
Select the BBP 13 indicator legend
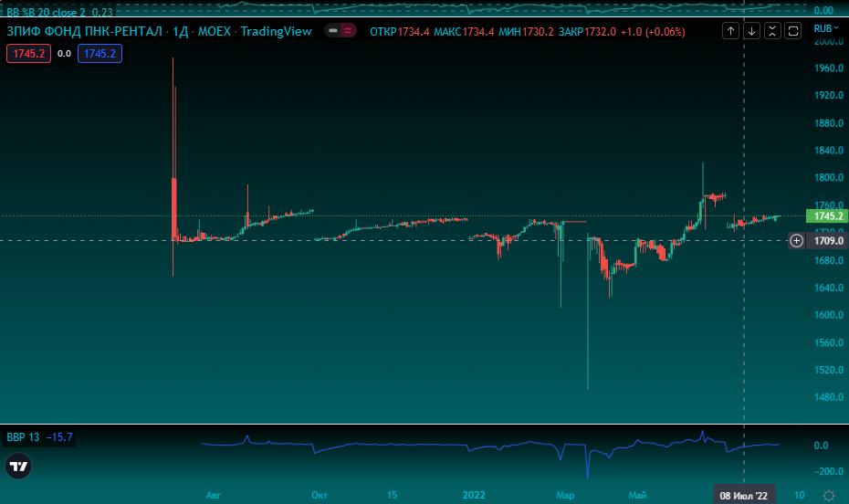point(24,436)
